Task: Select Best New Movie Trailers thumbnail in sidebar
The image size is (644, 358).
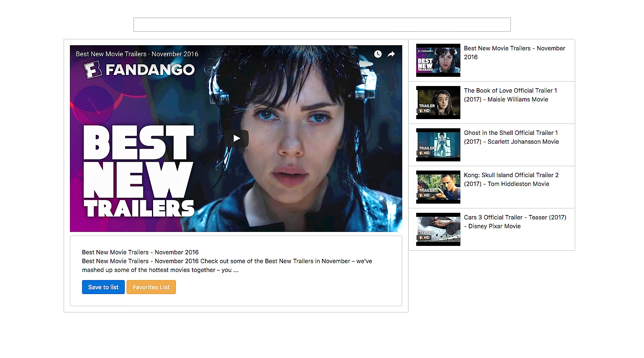Action: tap(438, 60)
